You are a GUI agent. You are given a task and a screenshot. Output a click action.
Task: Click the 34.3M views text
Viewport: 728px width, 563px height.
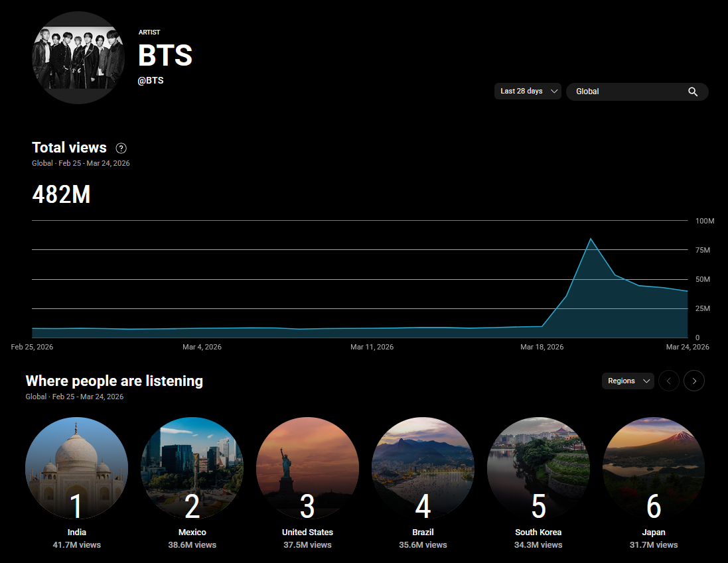coord(538,545)
